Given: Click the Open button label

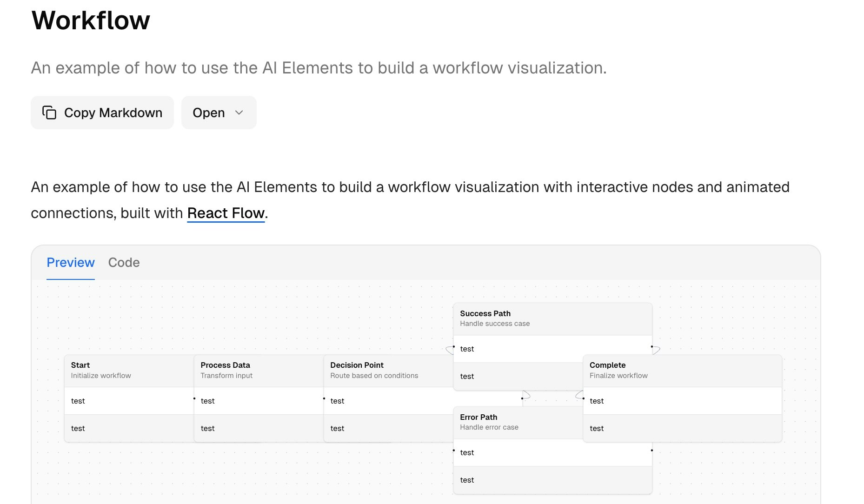Looking at the screenshot, I should tap(208, 113).
